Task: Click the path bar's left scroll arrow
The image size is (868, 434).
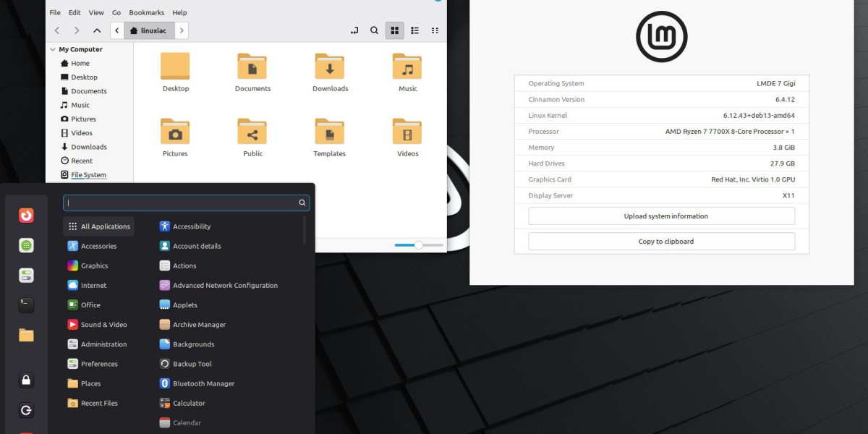Action: (x=117, y=30)
